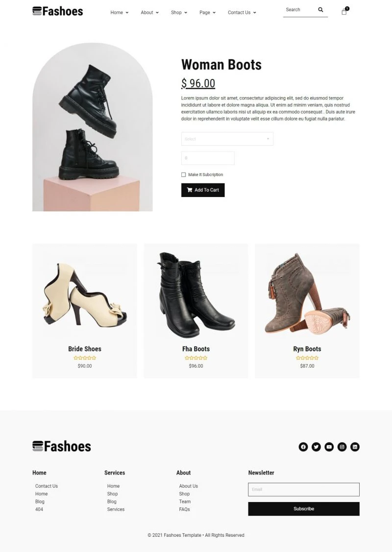Click the Add To Cart button
The image size is (392, 552).
tap(203, 190)
